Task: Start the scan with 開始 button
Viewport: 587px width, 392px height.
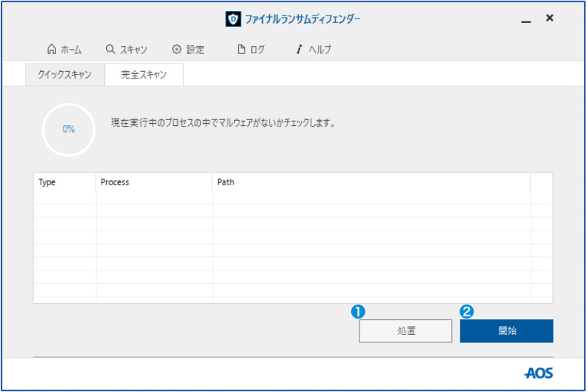Action: point(506,331)
